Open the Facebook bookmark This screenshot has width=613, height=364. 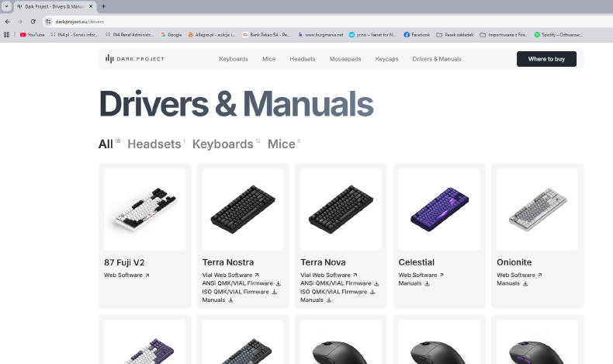pyautogui.click(x=417, y=35)
